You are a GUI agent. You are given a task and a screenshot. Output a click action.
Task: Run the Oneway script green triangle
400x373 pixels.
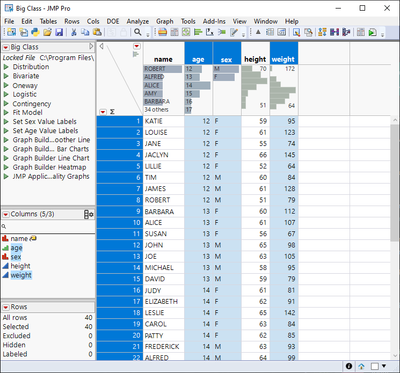(x=6, y=85)
